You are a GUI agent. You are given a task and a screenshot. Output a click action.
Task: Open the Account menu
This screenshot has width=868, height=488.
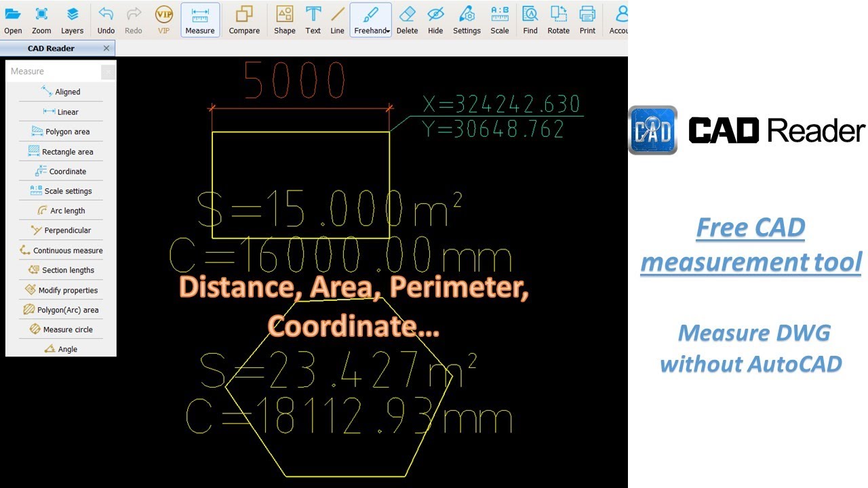618,20
